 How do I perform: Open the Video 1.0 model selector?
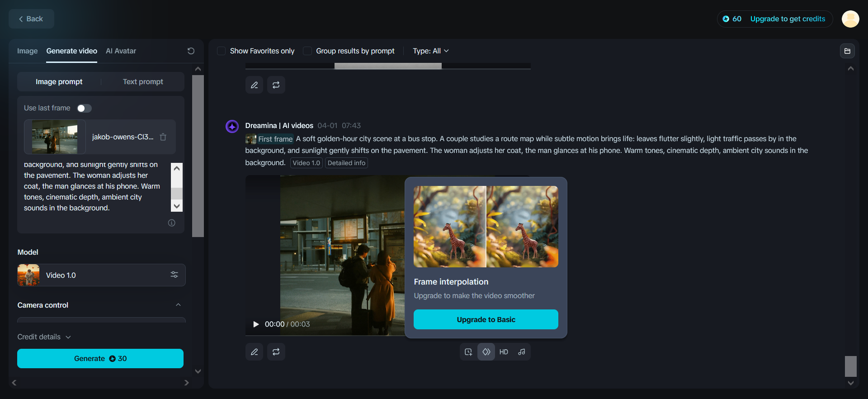101,275
